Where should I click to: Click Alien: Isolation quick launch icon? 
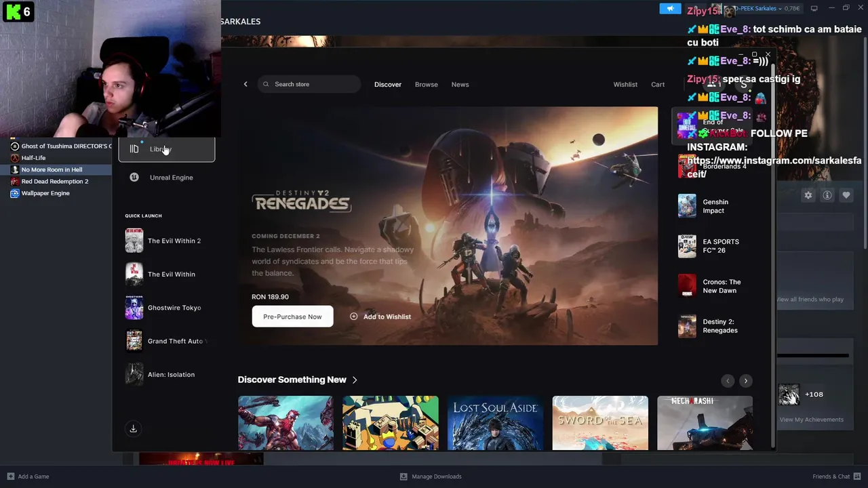click(134, 374)
